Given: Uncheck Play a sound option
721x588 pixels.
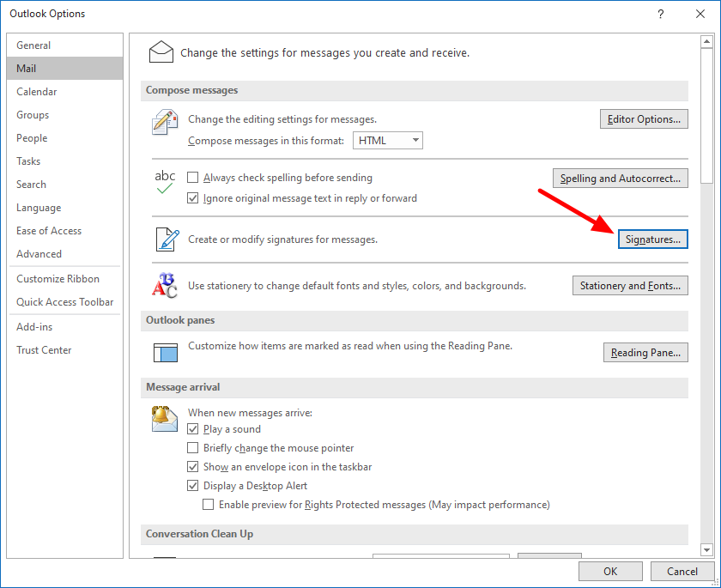Looking at the screenshot, I should (192, 429).
